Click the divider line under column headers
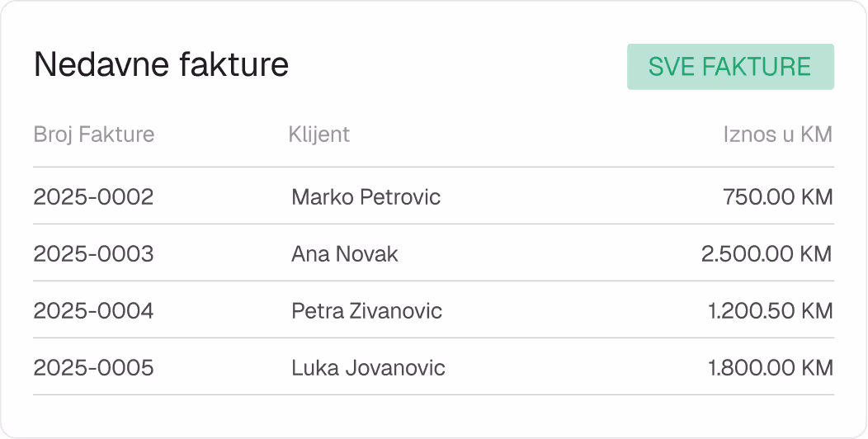 [x=433, y=168]
